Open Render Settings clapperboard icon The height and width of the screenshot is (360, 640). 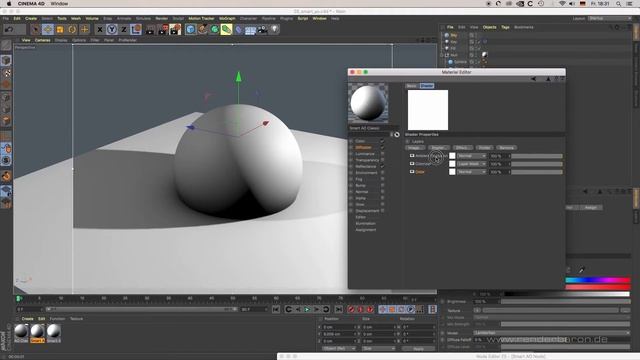click(x=176, y=29)
